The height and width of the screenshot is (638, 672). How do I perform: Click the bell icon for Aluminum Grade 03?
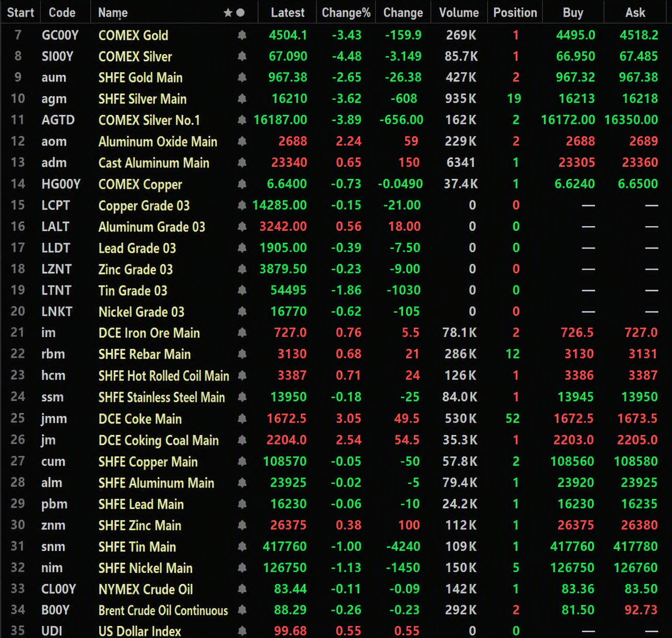pos(242,227)
